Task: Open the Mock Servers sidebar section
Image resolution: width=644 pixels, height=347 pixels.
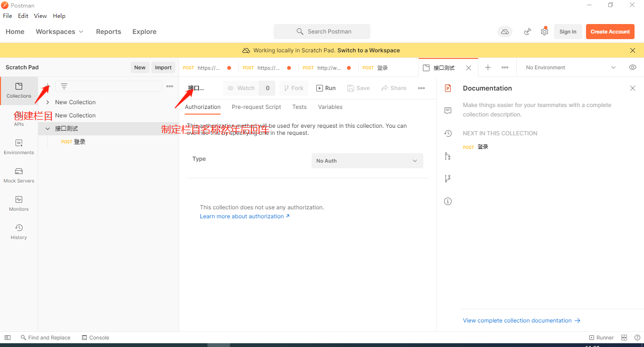Action: pos(19,175)
